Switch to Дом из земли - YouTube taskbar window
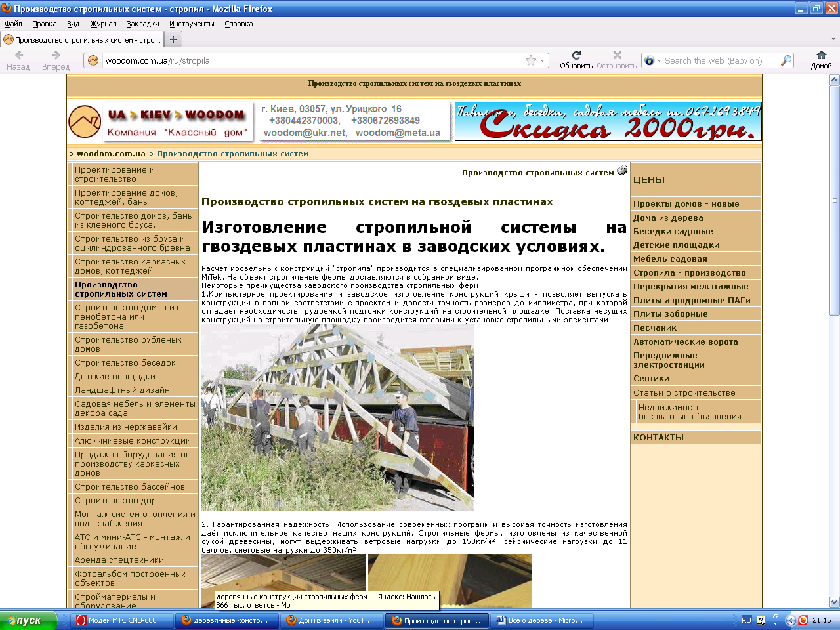 (333, 620)
